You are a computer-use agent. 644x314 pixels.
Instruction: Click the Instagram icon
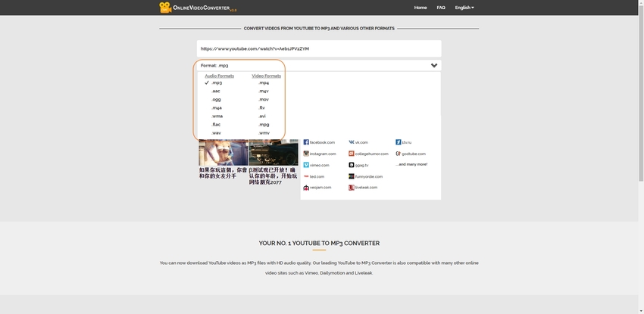pyautogui.click(x=306, y=154)
